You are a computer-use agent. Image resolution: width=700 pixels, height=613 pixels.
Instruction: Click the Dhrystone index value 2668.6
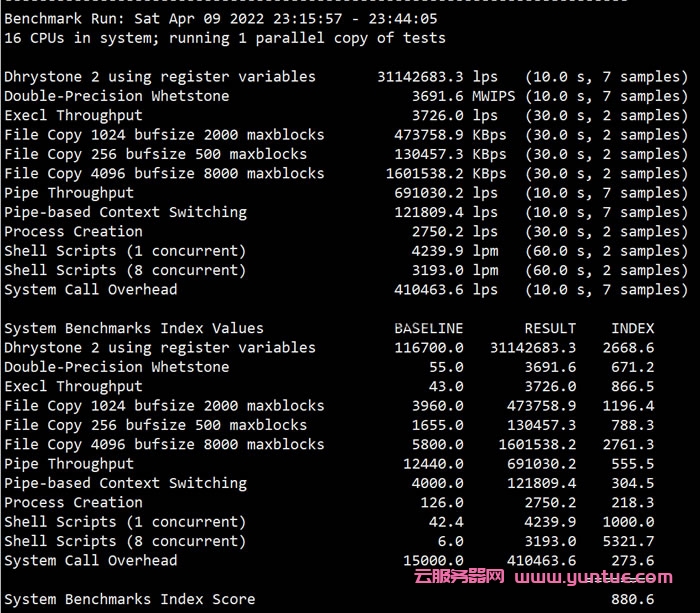tap(628, 348)
